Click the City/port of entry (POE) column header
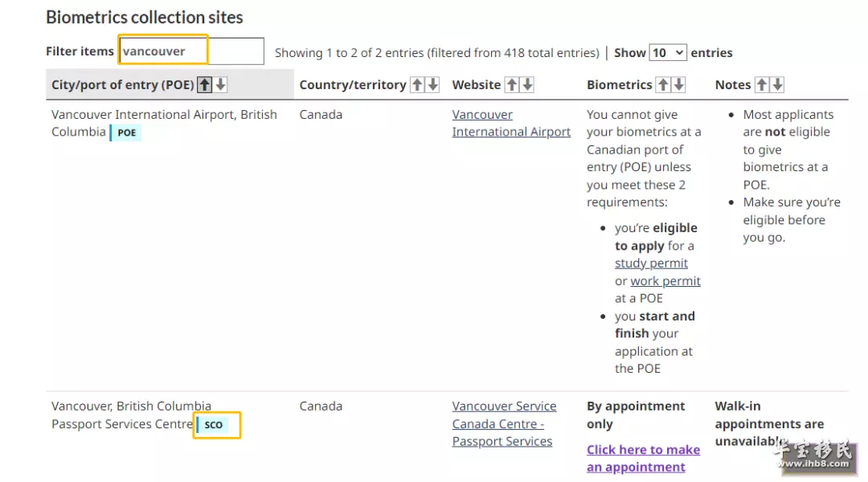Screen dimensions: 868x482 [x=170, y=84]
